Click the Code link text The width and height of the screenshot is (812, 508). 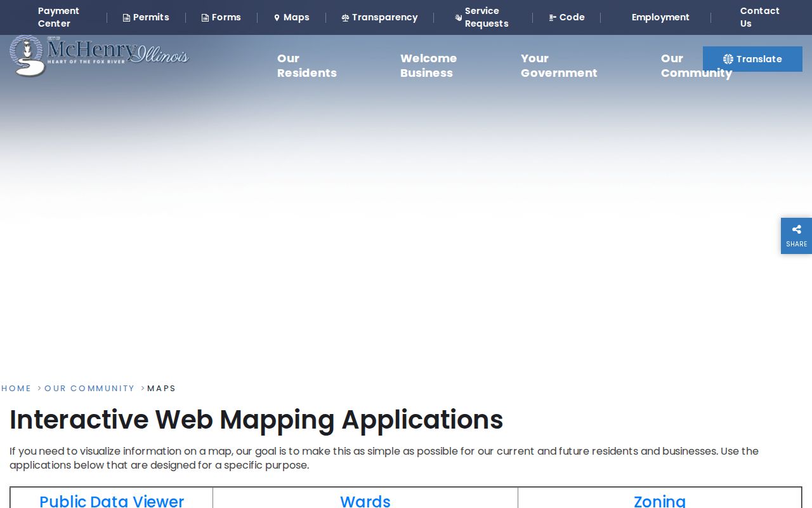coord(572,17)
